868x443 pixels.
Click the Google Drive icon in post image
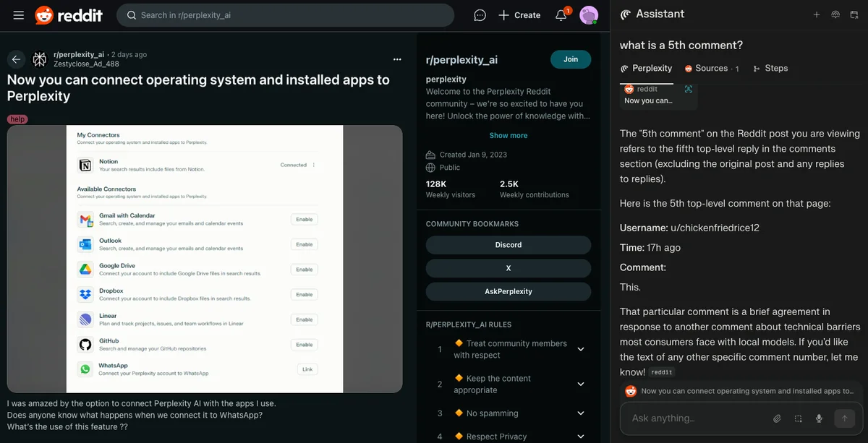(85, 270)
